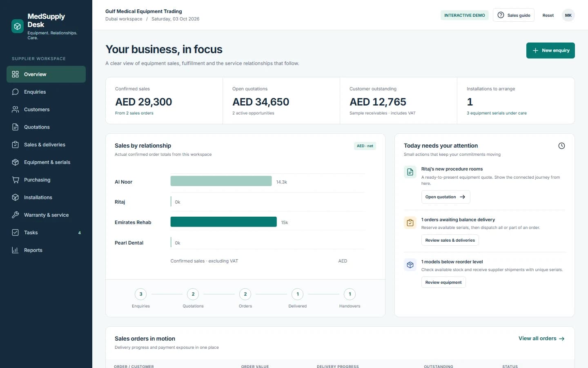Click the Delivered pipeline step circle
588x368 pixels.
[298, 294]
